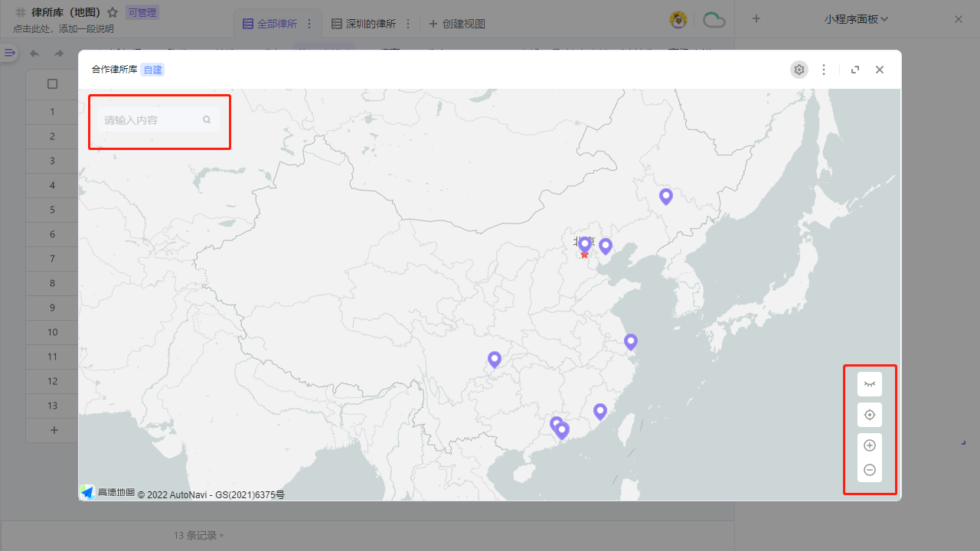Click the 自建 tag beside 合作律所库
Viewport: 980px width, 551px height.
[x=152, y=69]
